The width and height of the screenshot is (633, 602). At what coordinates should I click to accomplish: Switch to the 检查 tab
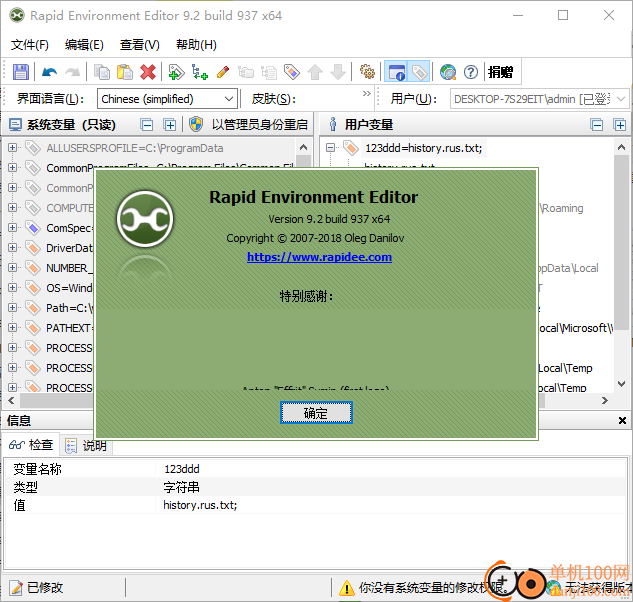pos(31,445)
